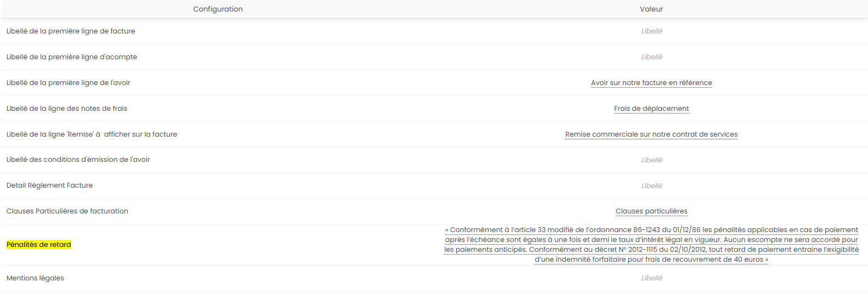
Task: Edit empty value for conditions d'émission de l'avoir
Action: tap(651, 160)
